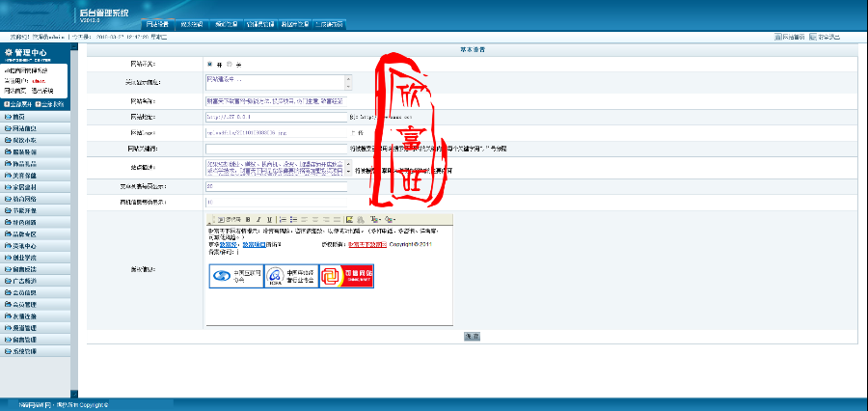Select the 开 radio for site switch
This screenshot has height=411, width=868.
coord(210,65)
